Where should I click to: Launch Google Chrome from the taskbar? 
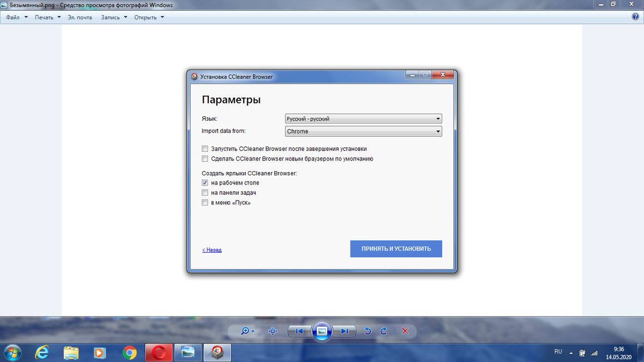pyautogui.click(x=129, y=352)
